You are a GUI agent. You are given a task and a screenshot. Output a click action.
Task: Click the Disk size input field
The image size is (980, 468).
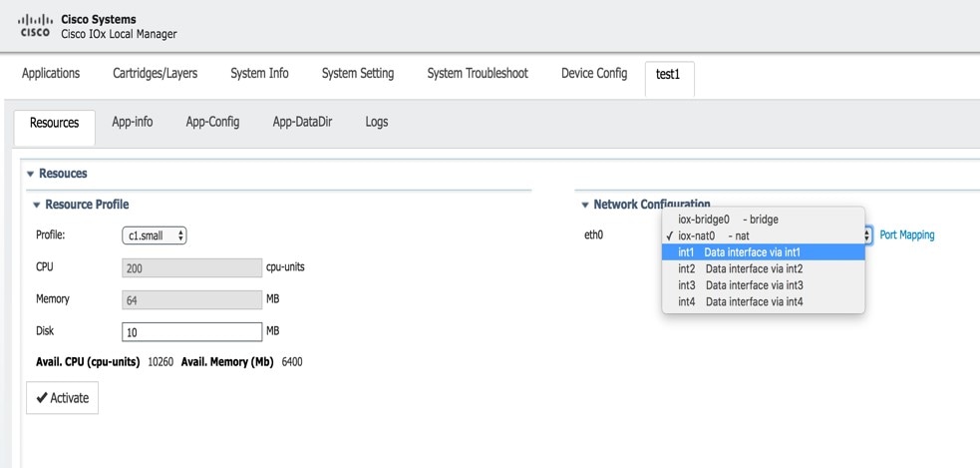[x=191, y=331]
